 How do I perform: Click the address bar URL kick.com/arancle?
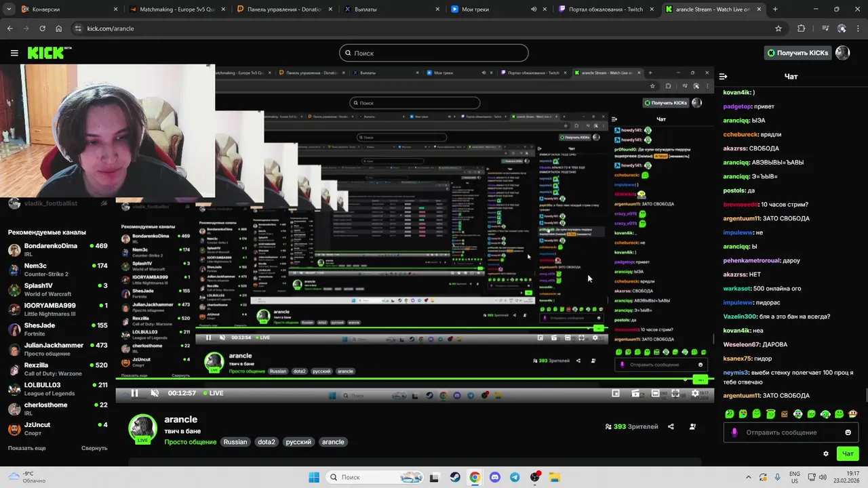pyautogui.click(x=111, y=28)
